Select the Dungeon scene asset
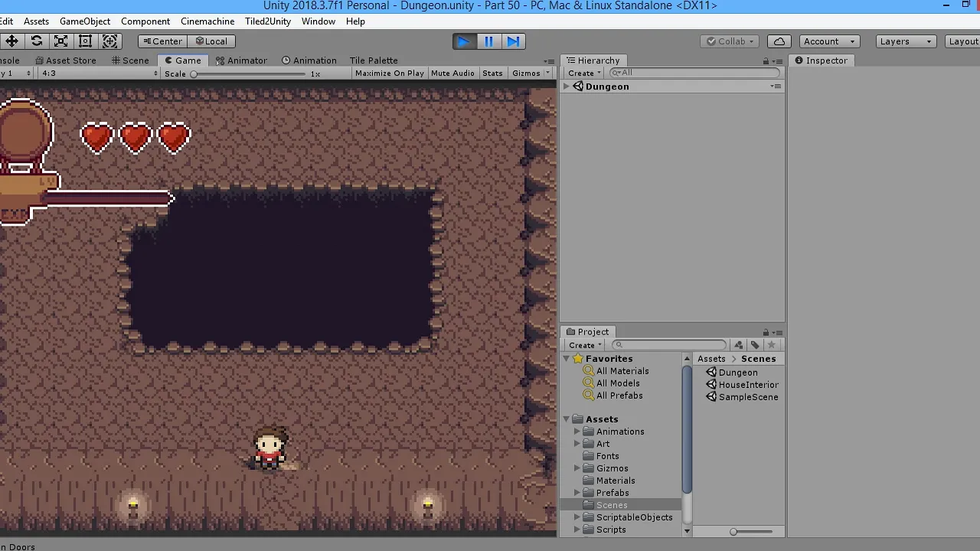Image resolution: width=980 pixels, height=551 pixels. tap(732, 373)
